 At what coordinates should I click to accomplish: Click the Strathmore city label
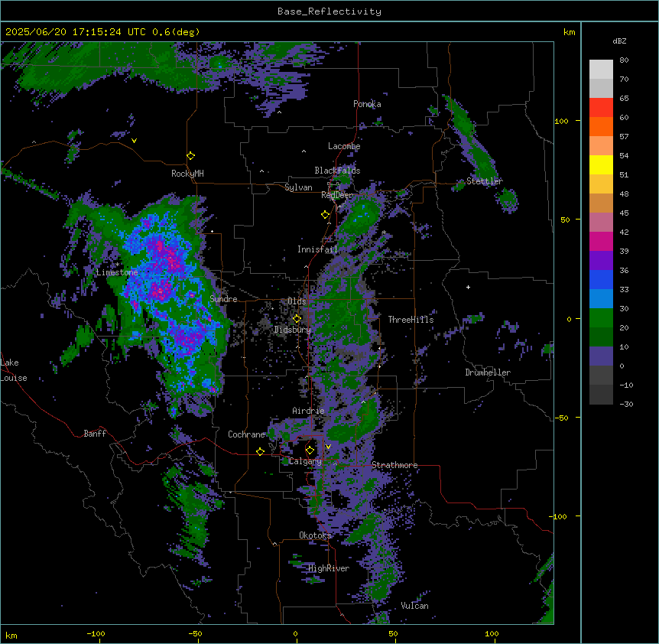pyautogui.click(x=394, y=465)
